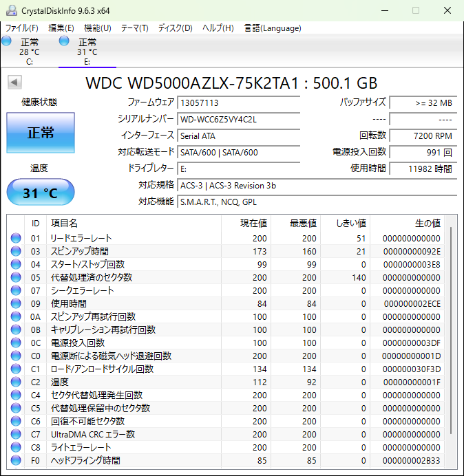Click the 項目名 column header
Image resolution: width=464 pixels, height=476 pixels.
tap(134, 224)
